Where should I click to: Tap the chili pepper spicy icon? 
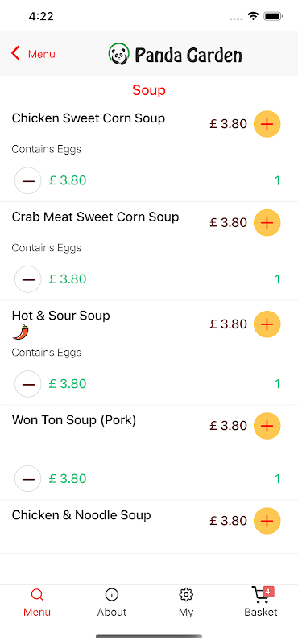pyautogui.click(x=21, y=332)
